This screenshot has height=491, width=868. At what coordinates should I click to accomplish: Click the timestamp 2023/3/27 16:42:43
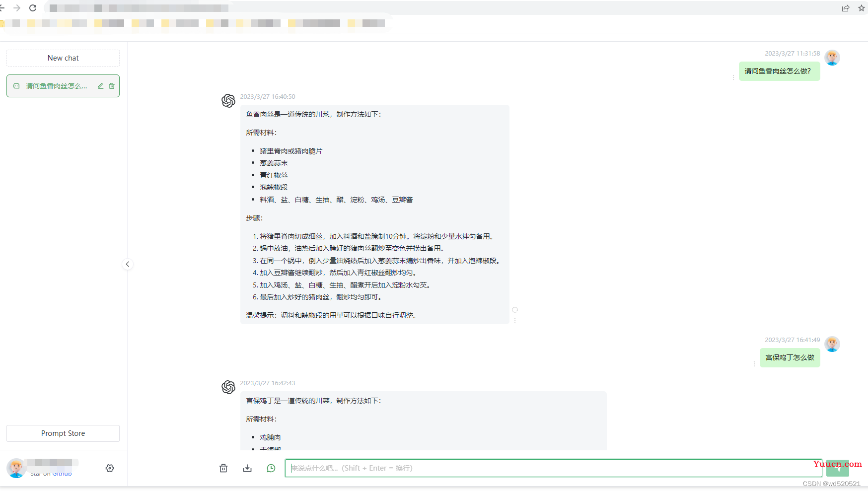click(x=268, y=383)
